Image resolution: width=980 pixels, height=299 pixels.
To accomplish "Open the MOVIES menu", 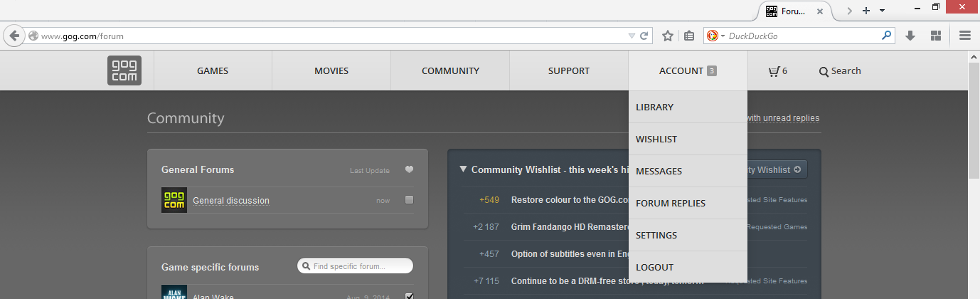I will pos(331,70).
